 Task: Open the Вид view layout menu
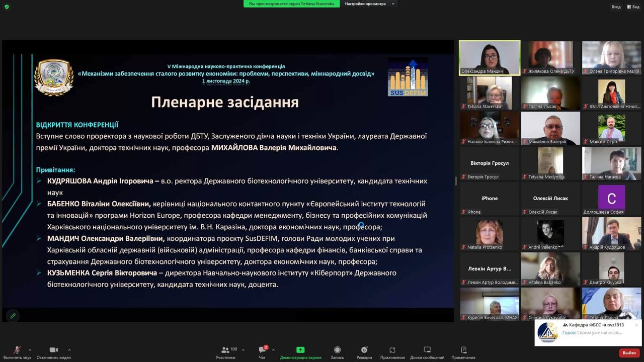click(633, 7)
